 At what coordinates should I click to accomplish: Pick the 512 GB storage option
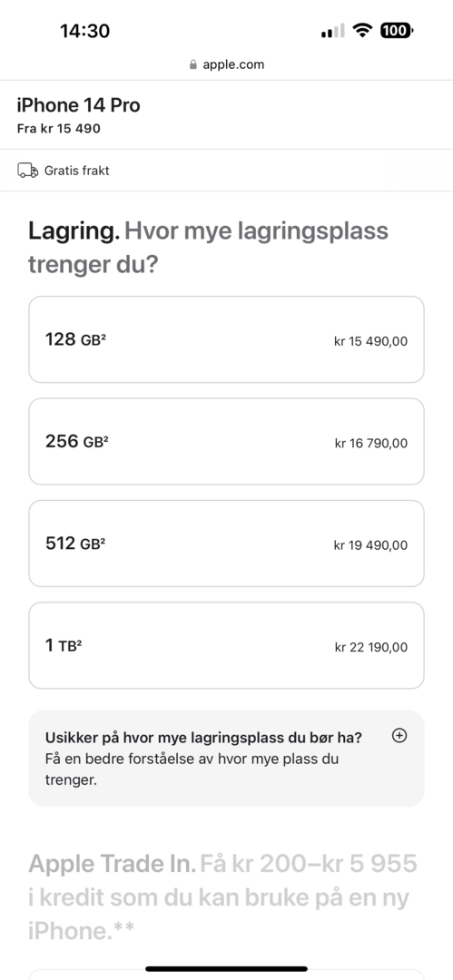pos(227,544)
